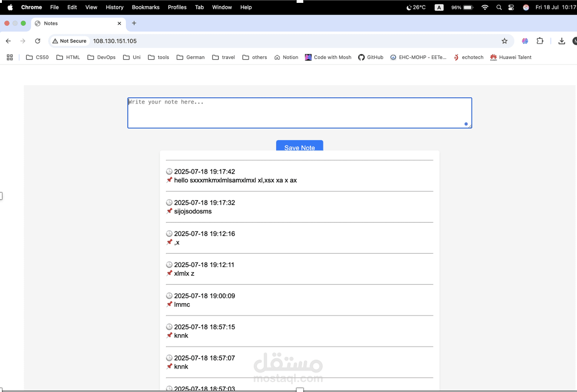
Task: Click the textarea resize handle corner
Action: coord(469,126)
